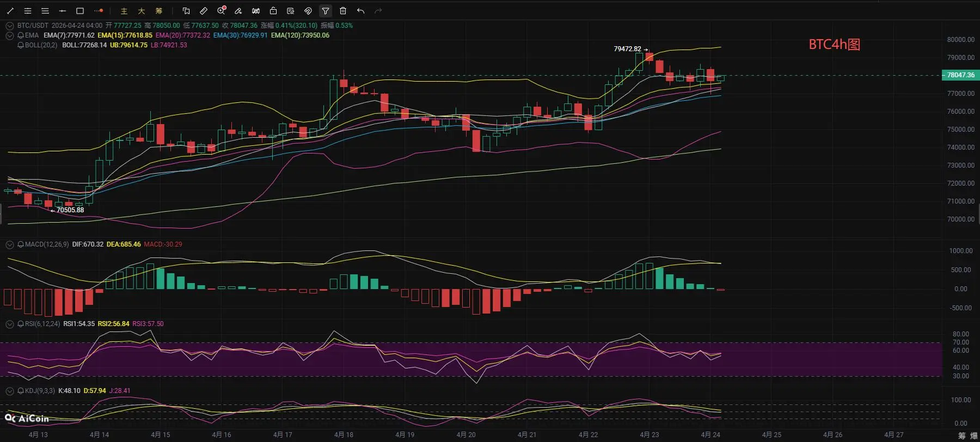This screenshot has width=980, height=442.
Task: Redo the last undone action
Action: click(378, 11)
